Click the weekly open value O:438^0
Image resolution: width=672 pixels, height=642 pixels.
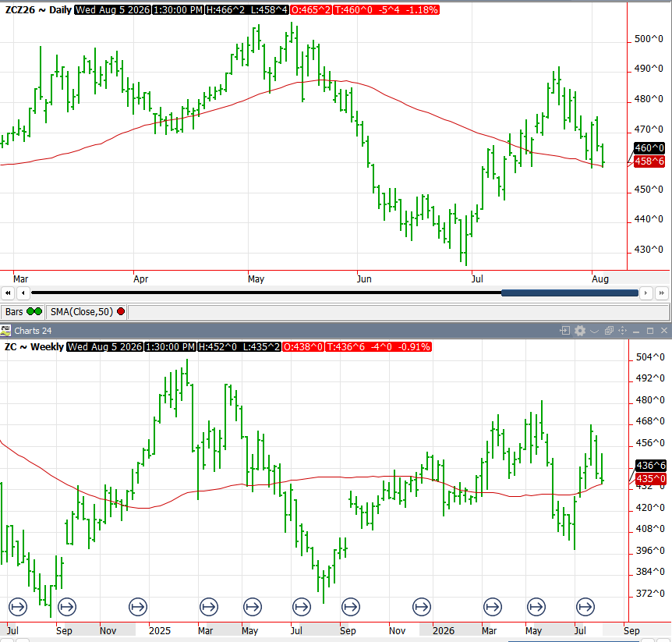point(303,347)
